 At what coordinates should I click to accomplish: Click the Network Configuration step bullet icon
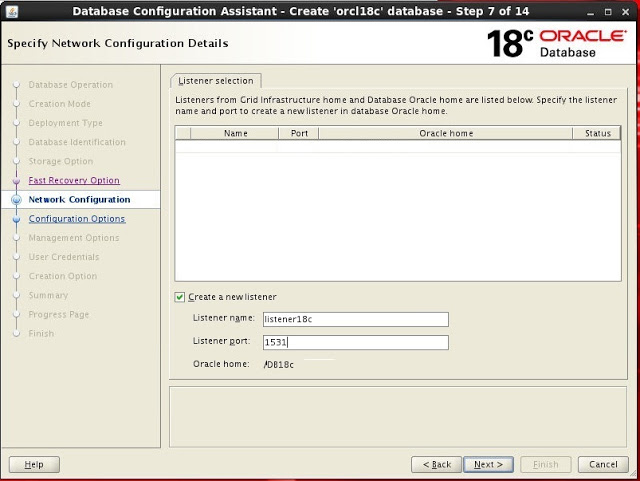pos(16,200)
